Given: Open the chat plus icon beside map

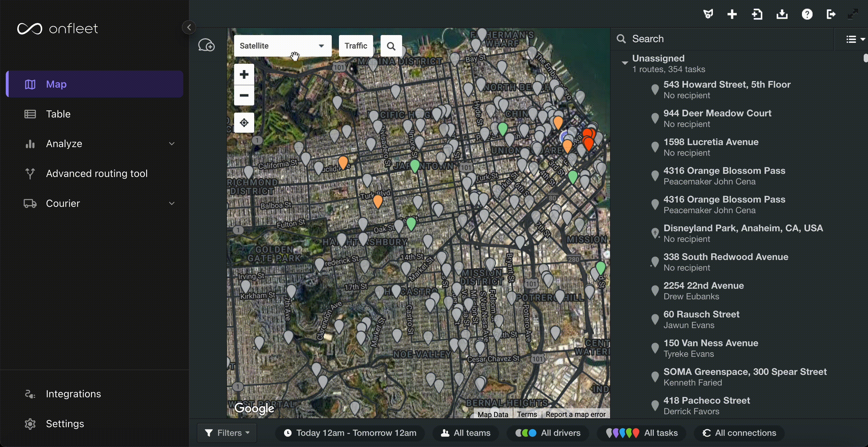Looking at the screenshot, I should pos(206,45).
